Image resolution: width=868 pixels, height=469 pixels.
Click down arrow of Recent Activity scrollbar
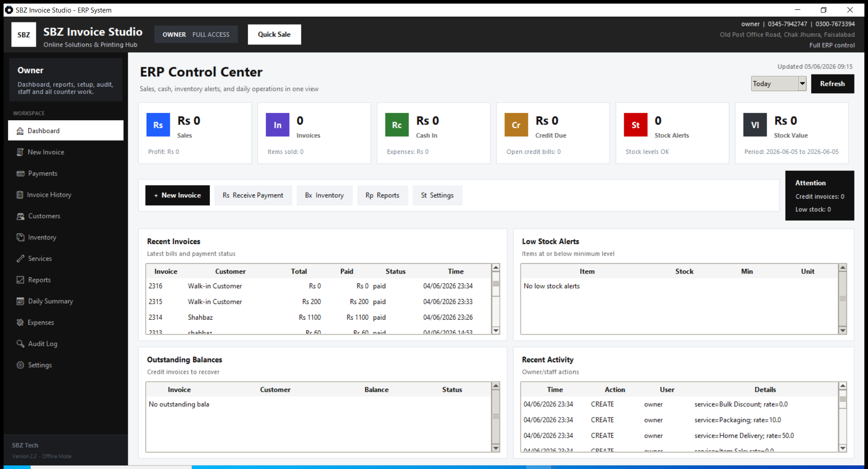[x=843, y=448]
